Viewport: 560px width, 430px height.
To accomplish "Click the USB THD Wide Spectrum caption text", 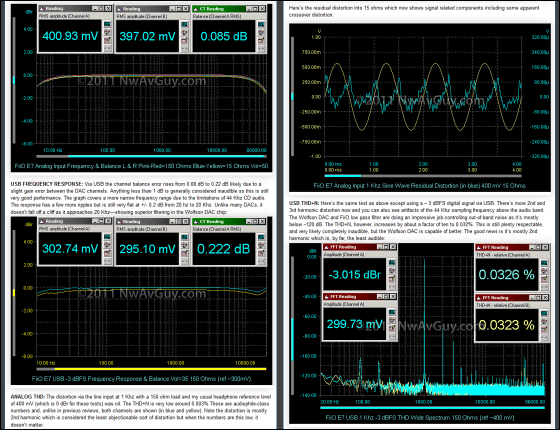I will 420,417.
